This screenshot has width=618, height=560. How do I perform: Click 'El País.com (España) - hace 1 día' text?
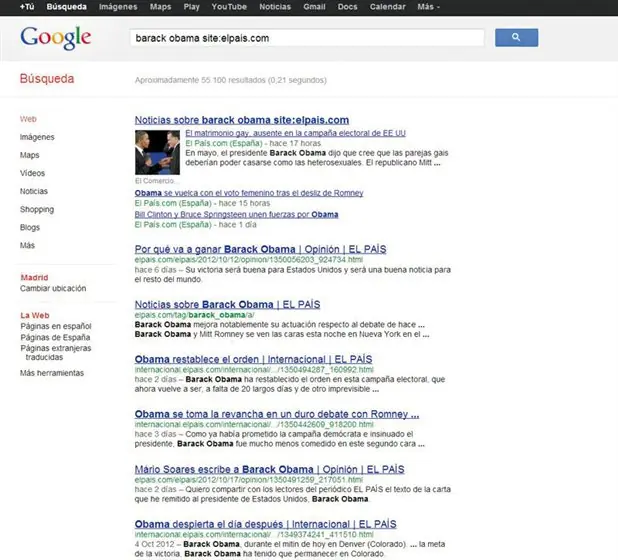[195, 225]
